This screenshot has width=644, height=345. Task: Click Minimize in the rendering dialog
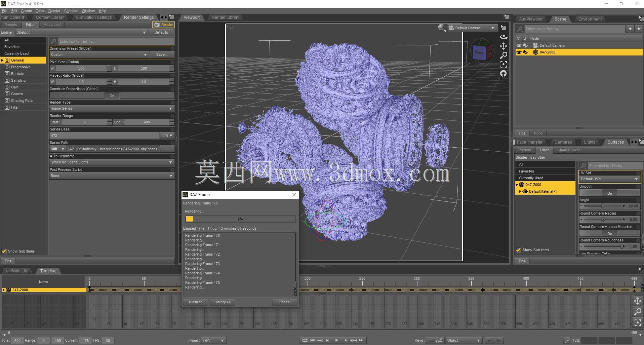pos(196,302)
